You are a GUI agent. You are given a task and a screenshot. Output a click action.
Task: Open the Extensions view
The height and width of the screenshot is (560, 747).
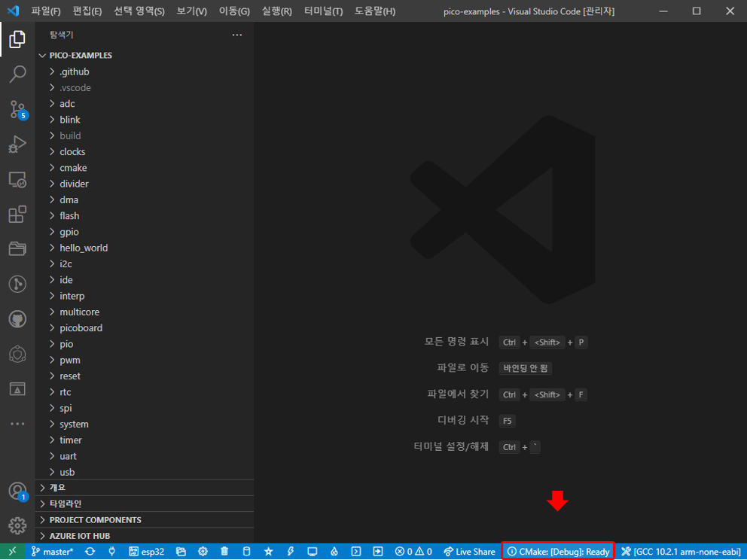(x=17, y=215)
